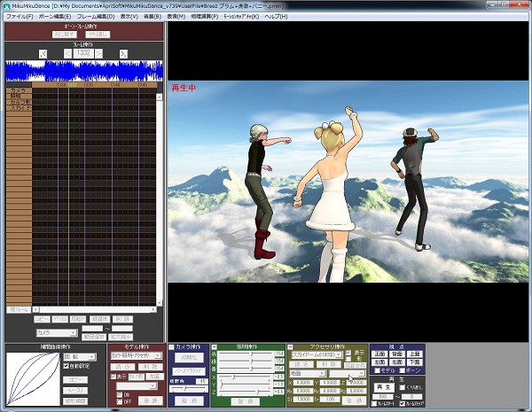Open the ヘルプ(H) menu
The width and height of the screenshot is (532, 412).
pyautogui.click(x=276, y=16)
